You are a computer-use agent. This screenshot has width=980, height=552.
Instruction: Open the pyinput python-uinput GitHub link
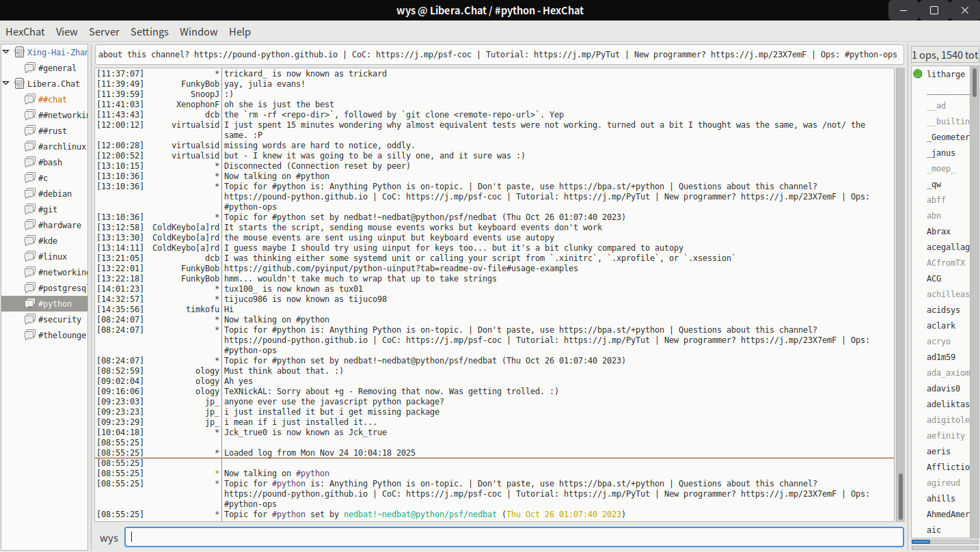[x=400, y=268]
